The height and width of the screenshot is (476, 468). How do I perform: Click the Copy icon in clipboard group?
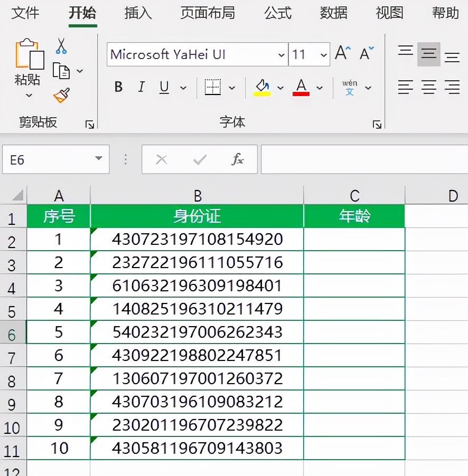pyautogui.click(x=62, y=71)
